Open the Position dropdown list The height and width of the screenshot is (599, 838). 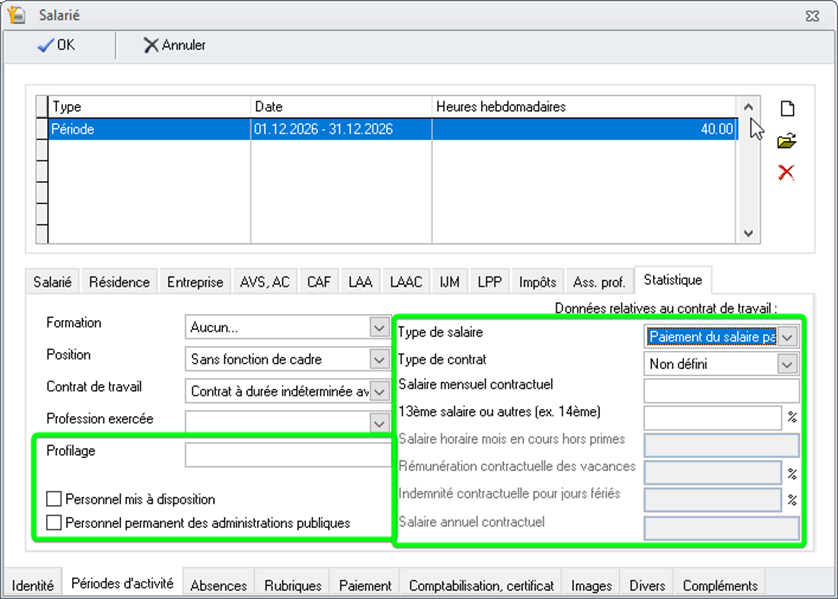pyautogui.click(x=379, y=359)
